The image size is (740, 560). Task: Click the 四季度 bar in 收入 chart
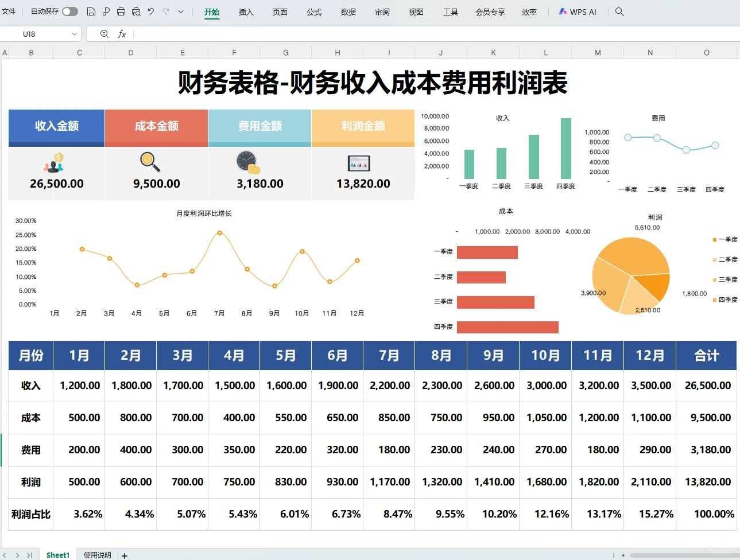pyautogui.click(x=566, y=149)
